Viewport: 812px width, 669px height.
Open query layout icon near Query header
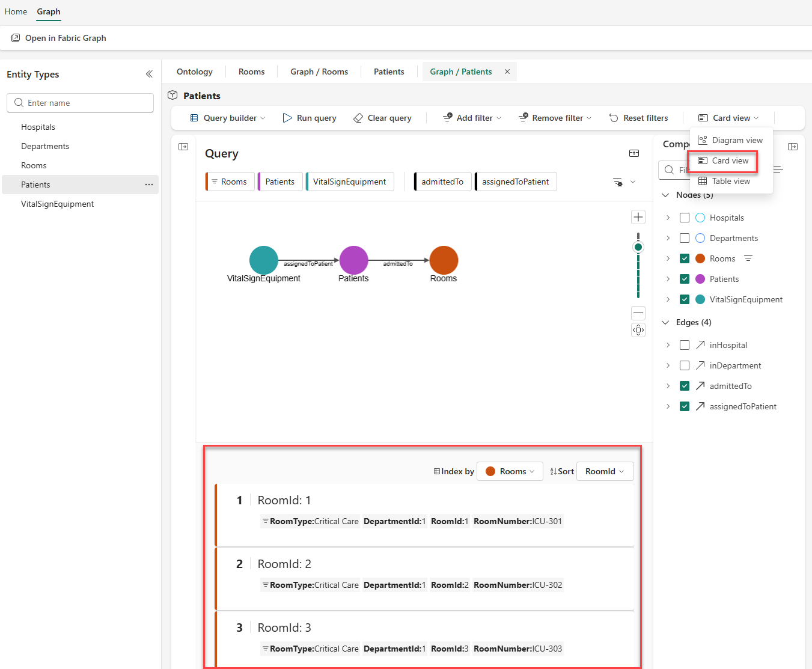click(634, 153)
